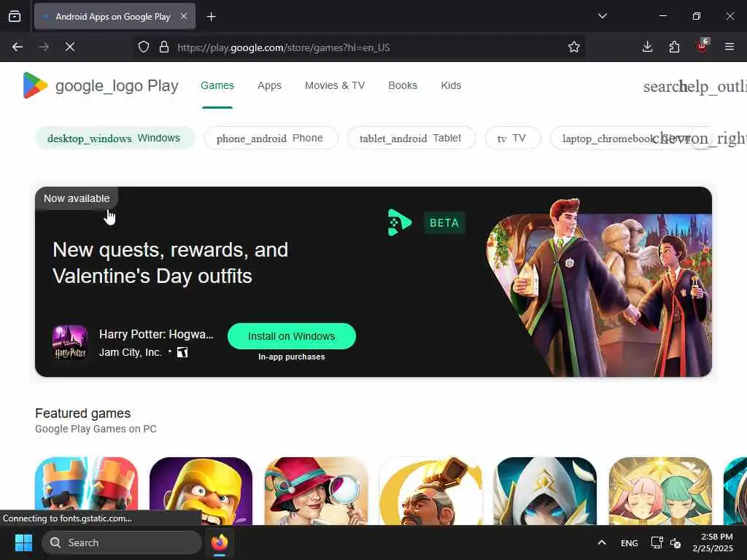The image size is (747, 560).
Task: Open the Clash Royale game icon
Action: click(x=86, y=491)
